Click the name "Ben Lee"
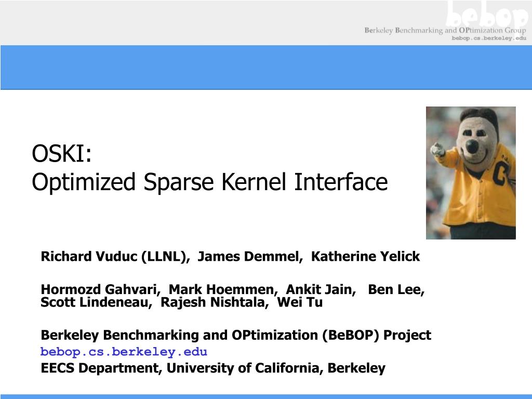Viewport: 532px width, 399px height. coord(395,289)
